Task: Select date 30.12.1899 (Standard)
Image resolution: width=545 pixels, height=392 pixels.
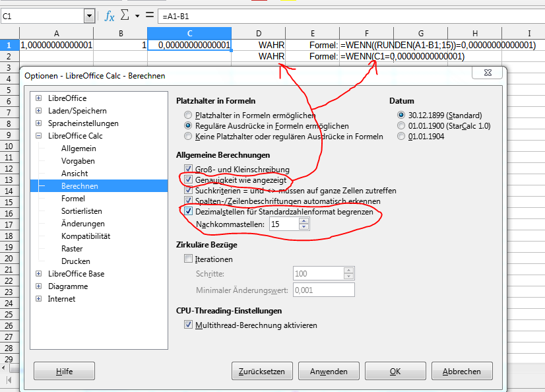Action: tap(401, 115)
